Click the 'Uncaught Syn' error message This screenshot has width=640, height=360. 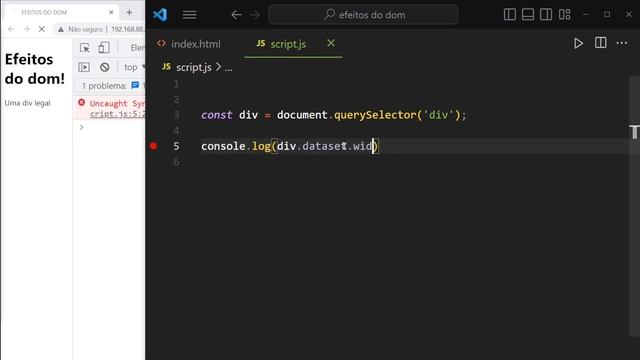(117, 104)
